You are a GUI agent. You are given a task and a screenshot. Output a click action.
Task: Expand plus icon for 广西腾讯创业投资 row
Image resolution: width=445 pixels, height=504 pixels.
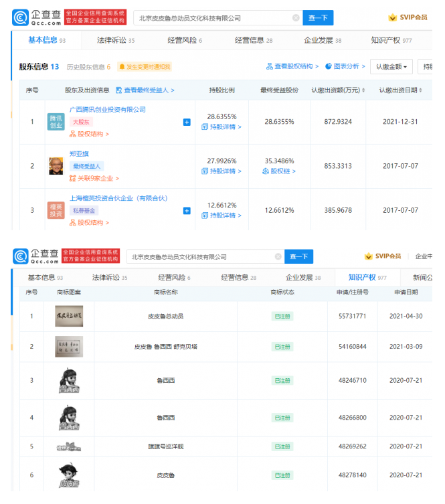[x=187, y=122]
